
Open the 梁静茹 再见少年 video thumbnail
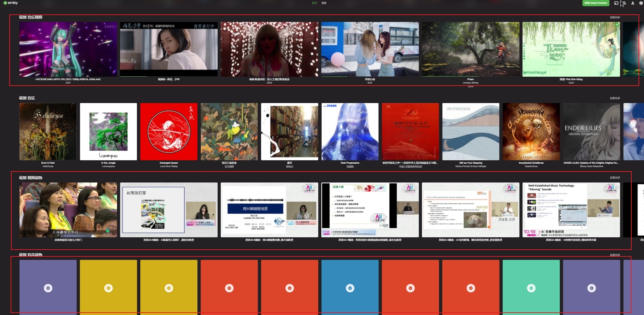169,49
